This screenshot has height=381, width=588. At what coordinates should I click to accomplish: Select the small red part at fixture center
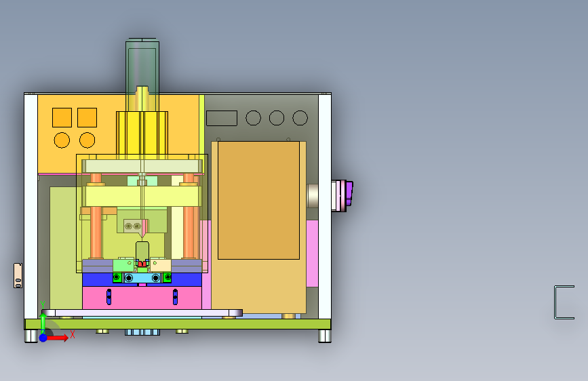click(x=142, y=264)
